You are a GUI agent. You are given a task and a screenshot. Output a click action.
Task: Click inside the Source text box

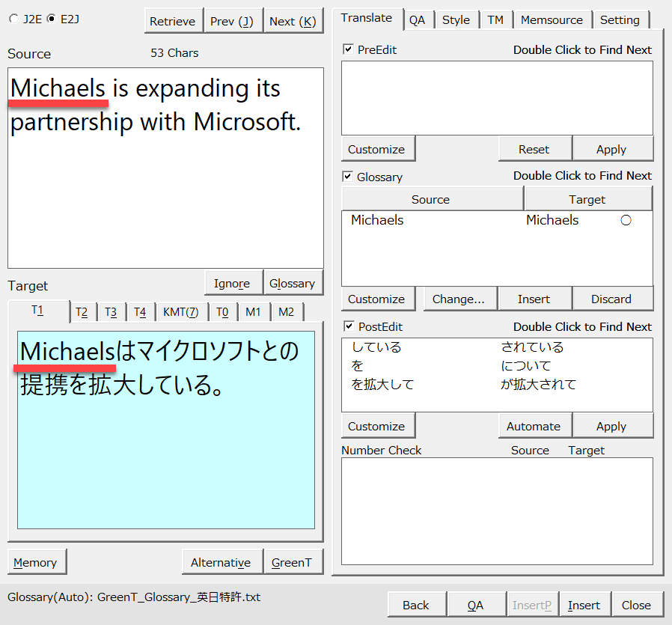pyautogui.click(x=165, y=195)
